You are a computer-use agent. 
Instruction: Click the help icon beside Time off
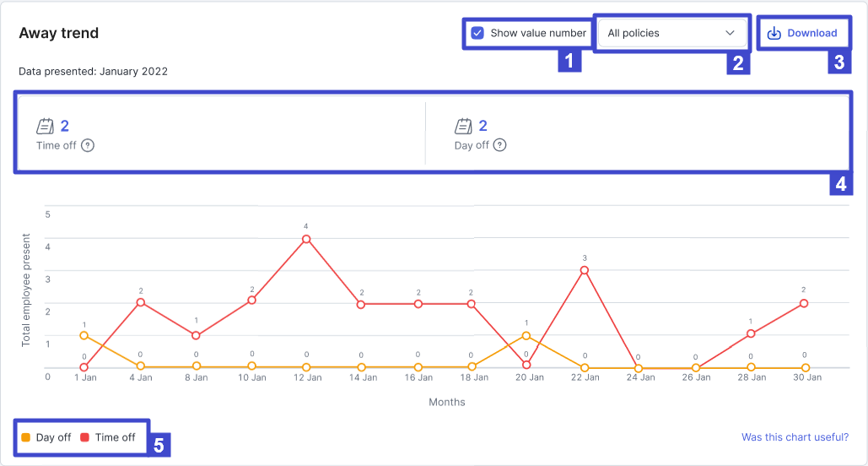point(88,145)
